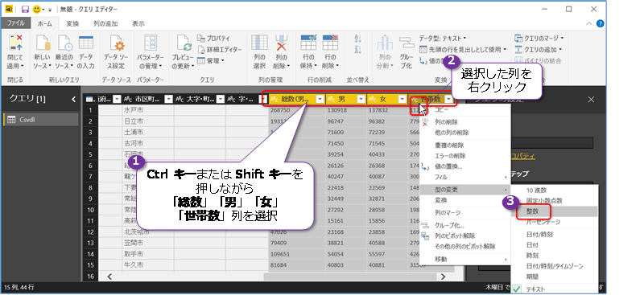644x295 pixels.
Task: Click the 管理 (Manage) button in the ribbon
Action: [x=210, y=61]
